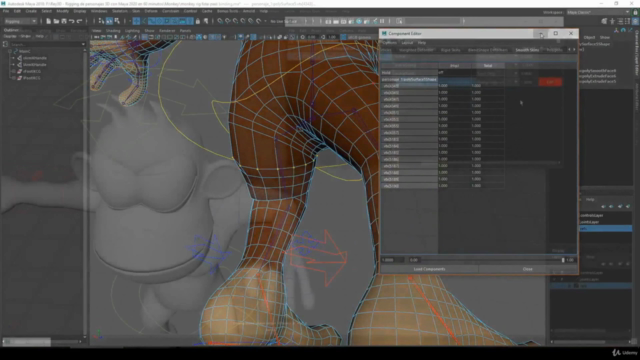The width and height of the screenshot is (640, 360).
Task: Click the Load Components button
Action: [429, 269]
